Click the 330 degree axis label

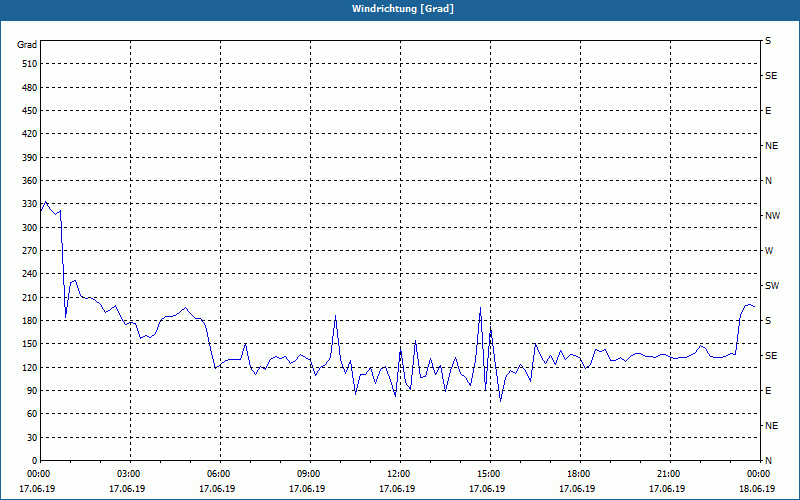(x=30, y=204)
